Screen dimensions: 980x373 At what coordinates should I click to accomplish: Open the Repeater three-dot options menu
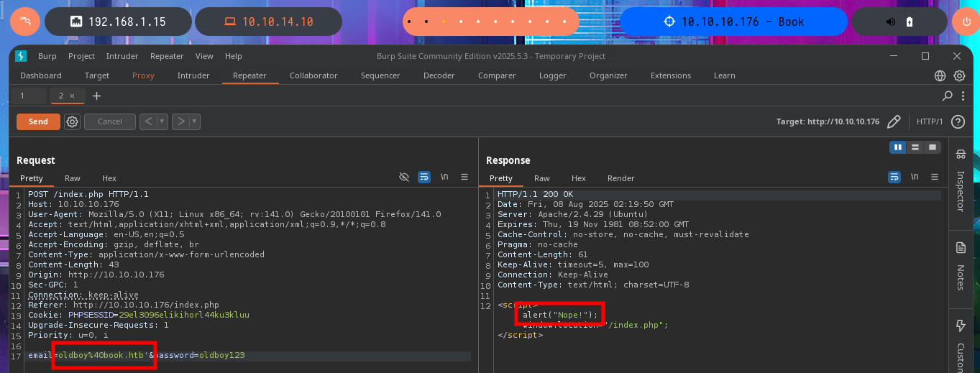pyautogui.click(x=962, y=96)
